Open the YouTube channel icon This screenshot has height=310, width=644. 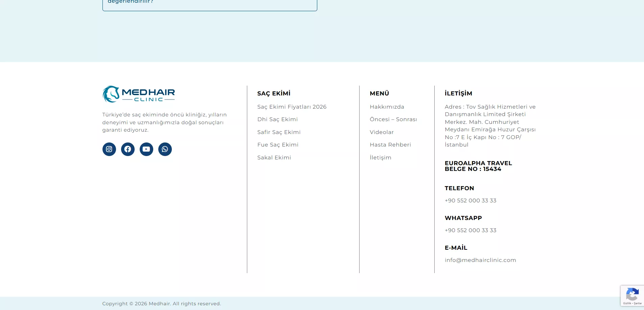pos(146,149)
